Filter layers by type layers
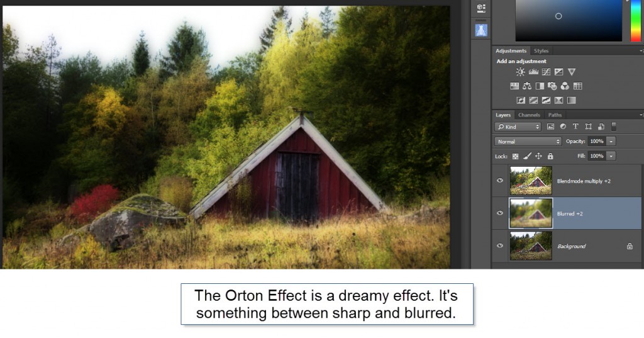Viewport: 644px width, 338px height. pos(575,127)
